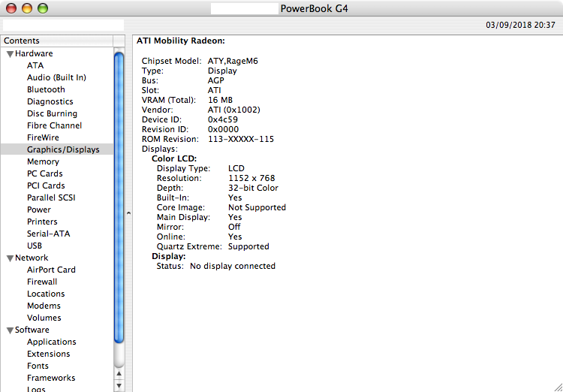Click the Mirror Off value
The height and width of the screenshot is (392, 563).
(x=234, y=227)
